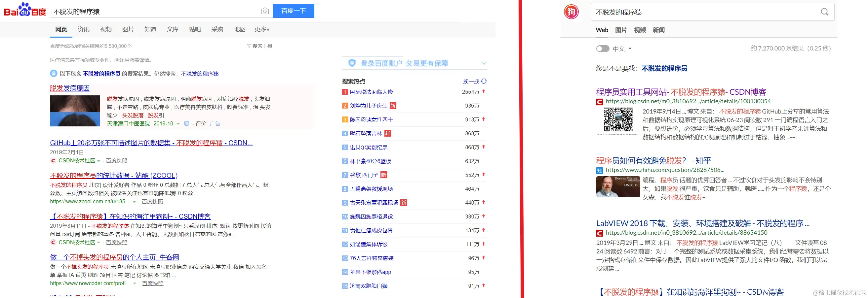868x298 pixels.
Task: Open the 文库 tab
Action: pyautogui.click(x=173, y=29)
